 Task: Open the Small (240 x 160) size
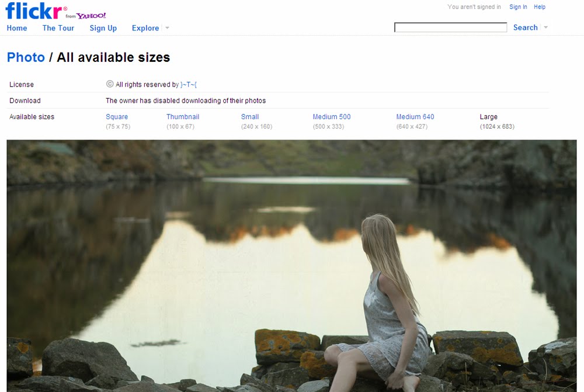[x=250, y=116]
